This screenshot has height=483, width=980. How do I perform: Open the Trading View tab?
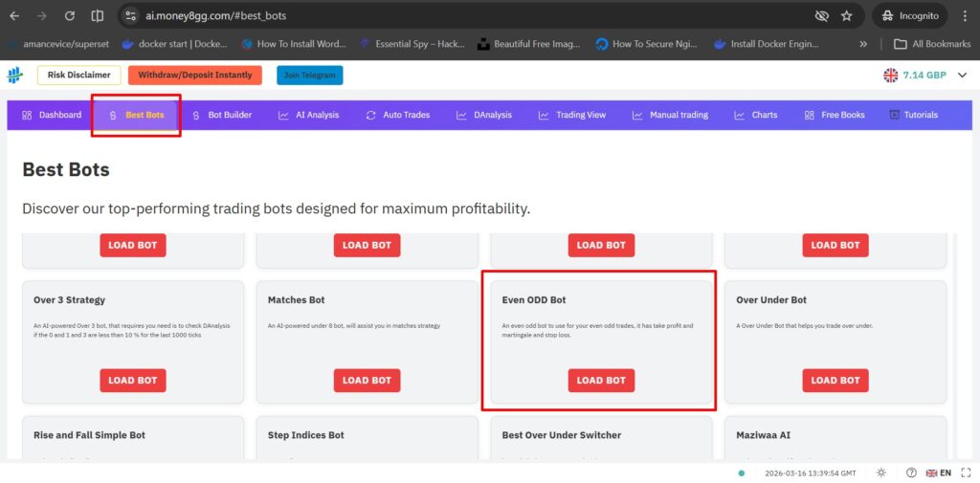572,115
